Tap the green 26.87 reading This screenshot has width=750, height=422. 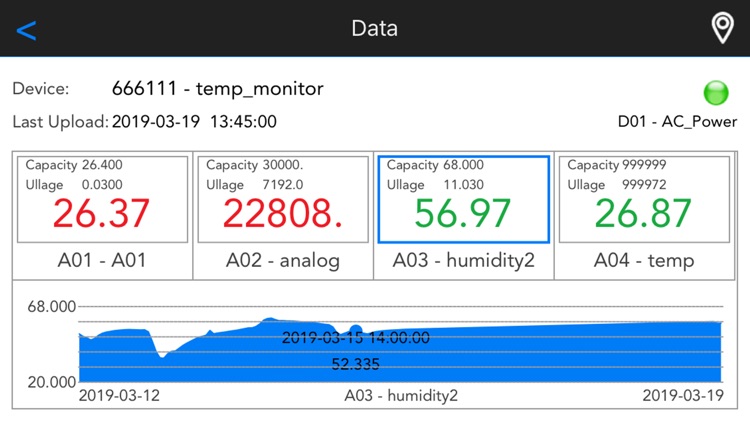[643, 213]
